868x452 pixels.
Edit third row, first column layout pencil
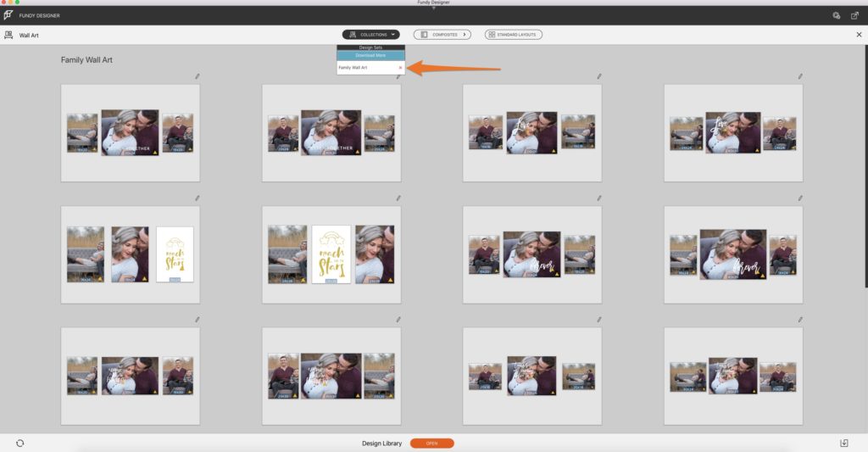click(197, 320)
